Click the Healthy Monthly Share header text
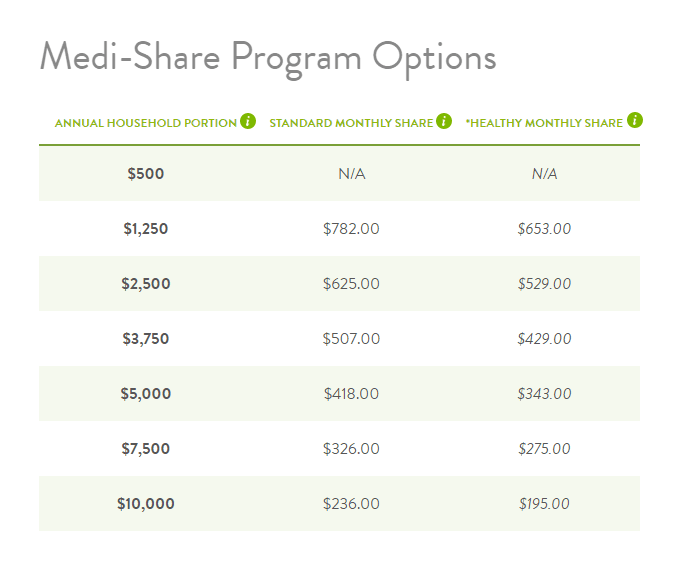The image size is (686, 566). pos(544,123)
